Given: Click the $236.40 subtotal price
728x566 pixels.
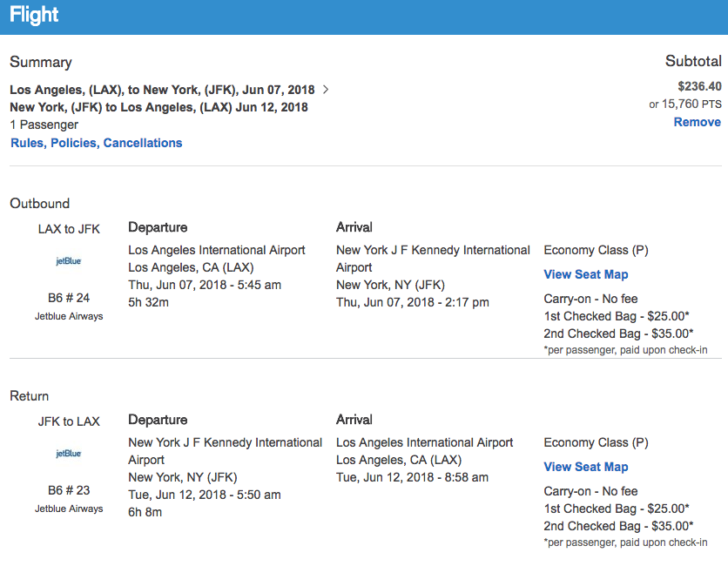Looking at the screenshot, I should [x=699, y=86].
